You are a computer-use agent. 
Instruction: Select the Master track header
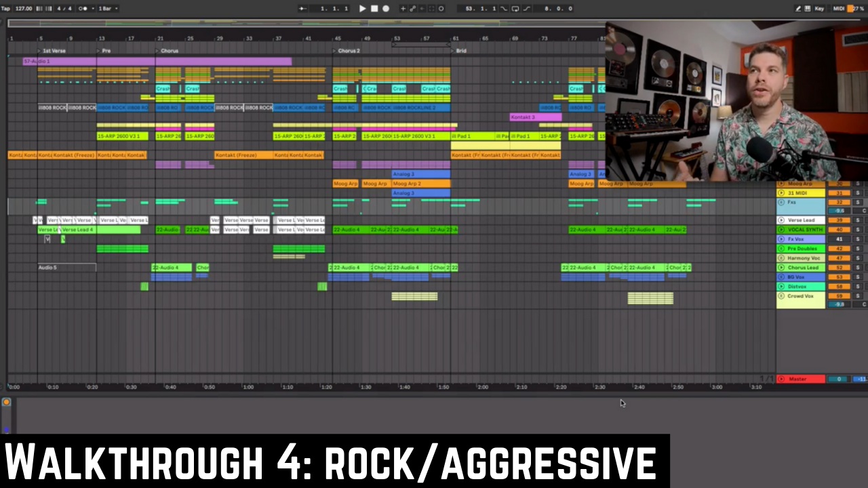pyautogui.click(x=801, y=379)
